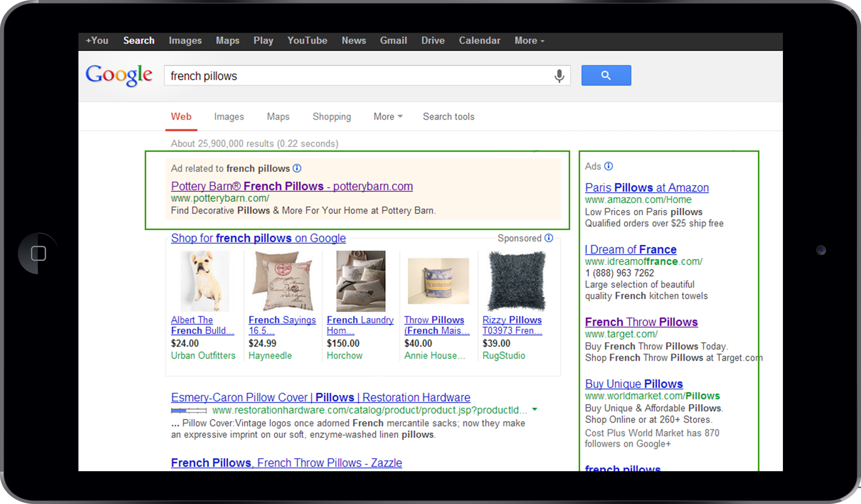Click the Urban Outfitters seller name
The height and width of the screenshot is (504, 861).
203,355
